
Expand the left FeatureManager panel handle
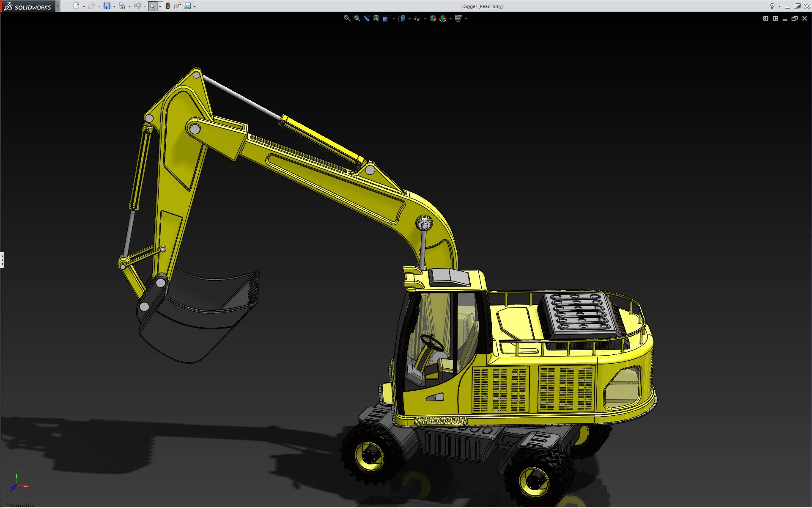pyautogui.click(x=2, y=260)
